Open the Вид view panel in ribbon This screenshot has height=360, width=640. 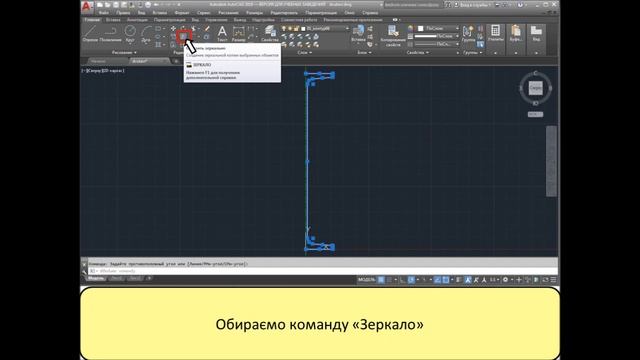[x=536, y=33]
